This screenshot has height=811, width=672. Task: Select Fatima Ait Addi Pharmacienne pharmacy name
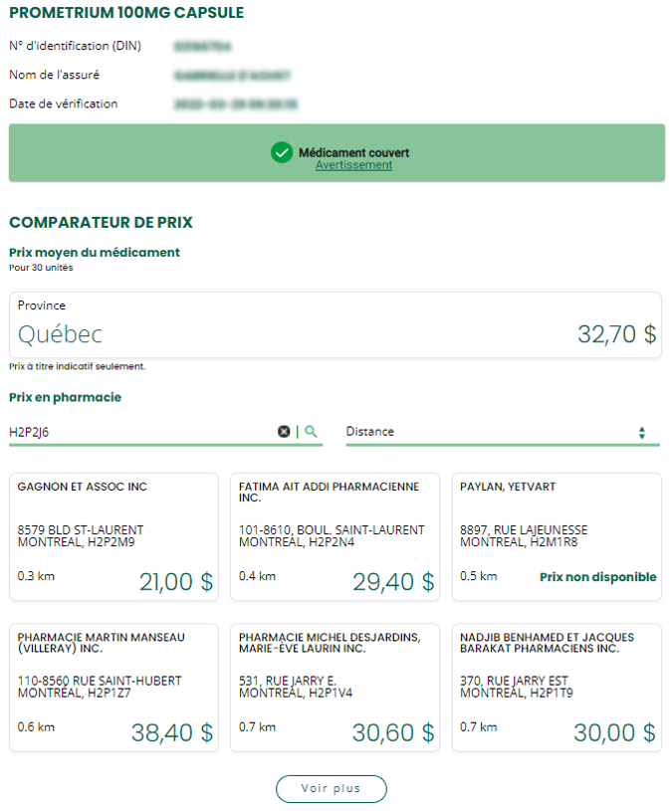point(329,492)
